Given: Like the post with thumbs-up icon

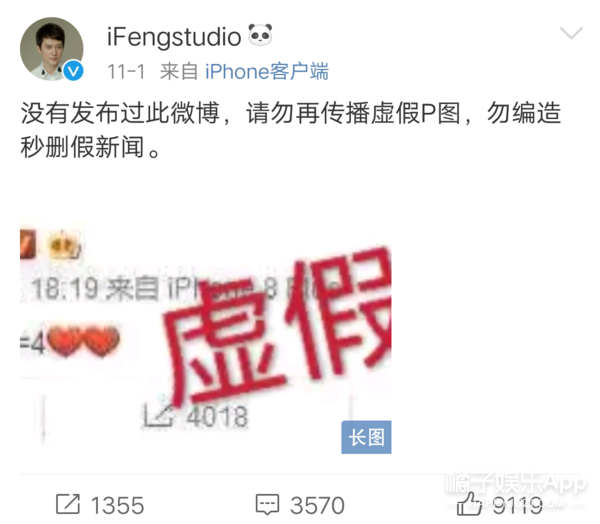Looking at the screenshot, I should pyautogui.click(x=469, y=504).
